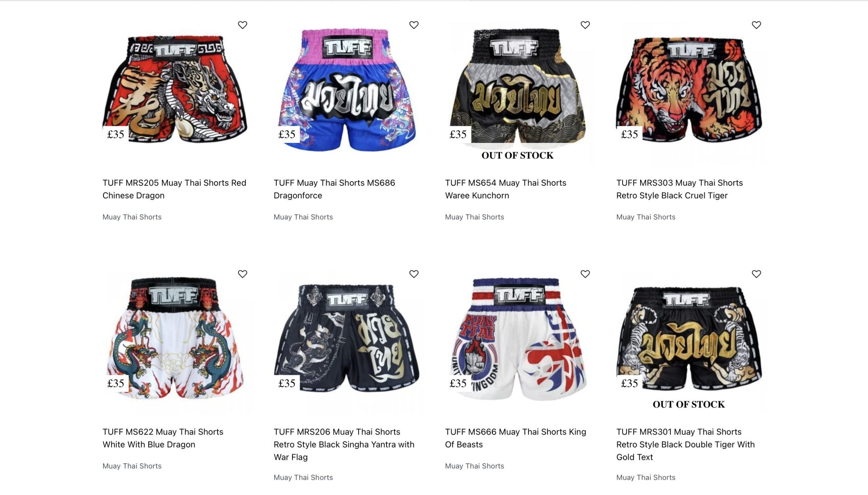This screenshot has width=868, height=495.
Task: Open MRS303 Retro Black Cruel Tiger link
Action: tap(679, 189)
